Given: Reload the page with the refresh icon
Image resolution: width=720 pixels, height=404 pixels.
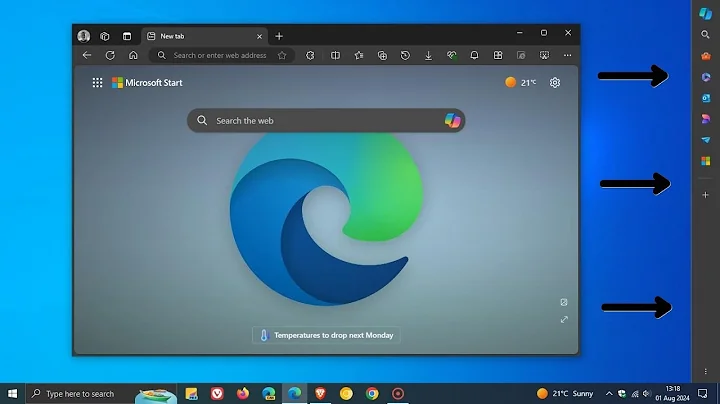Looking at the screenshot, I should (110, 56).
